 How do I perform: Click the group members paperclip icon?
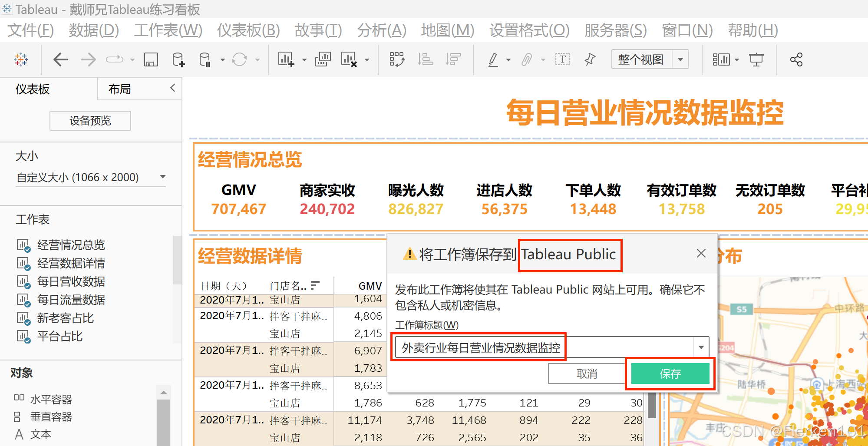tap(526, 59)
